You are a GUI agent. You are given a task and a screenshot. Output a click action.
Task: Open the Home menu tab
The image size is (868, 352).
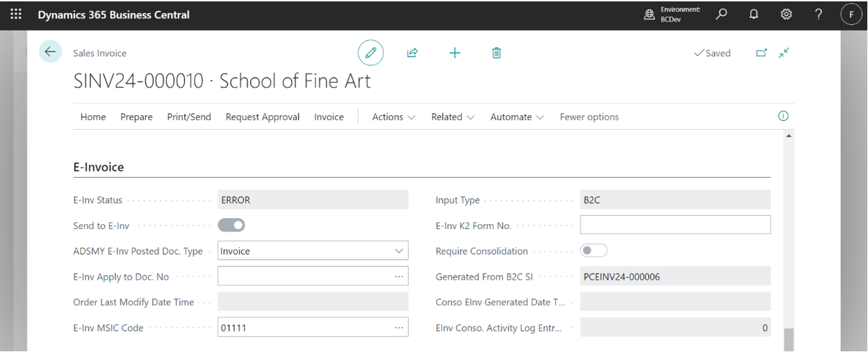click(93, 117)
